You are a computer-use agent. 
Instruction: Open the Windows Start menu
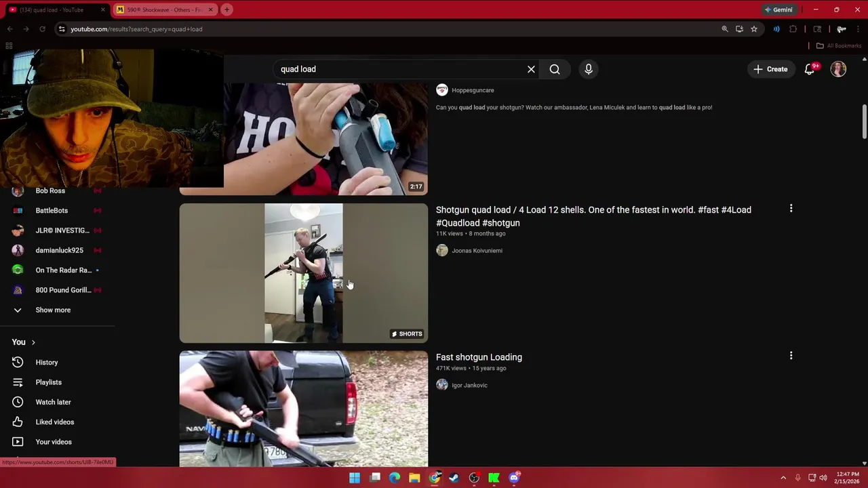click(x=355, y=478)
